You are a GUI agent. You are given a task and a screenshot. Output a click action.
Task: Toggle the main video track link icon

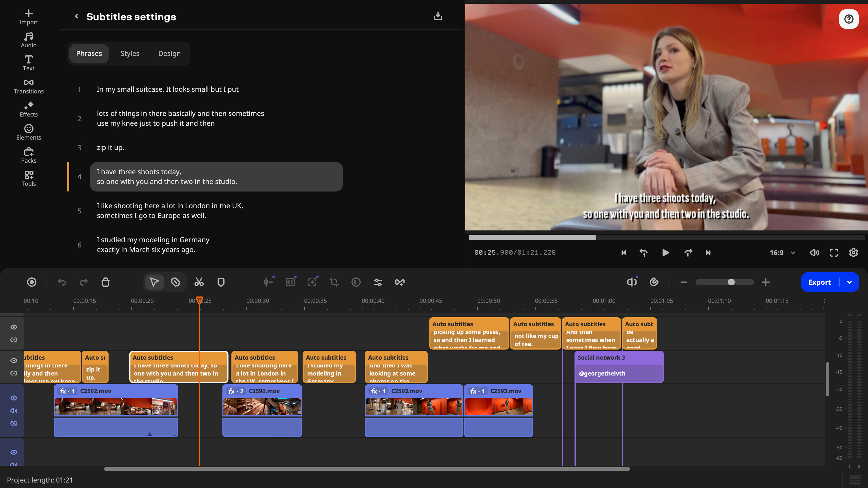(x=14, y=423)
